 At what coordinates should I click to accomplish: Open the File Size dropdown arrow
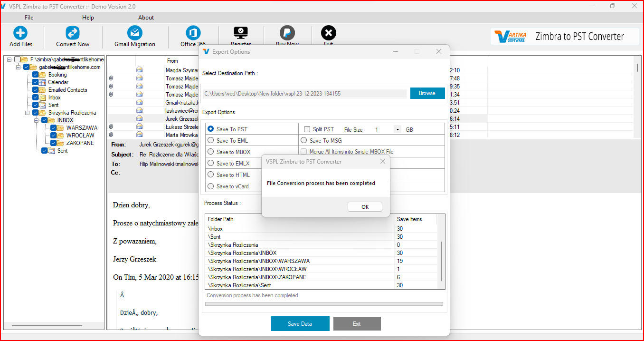pyautogui.click(x=398, y=129)
